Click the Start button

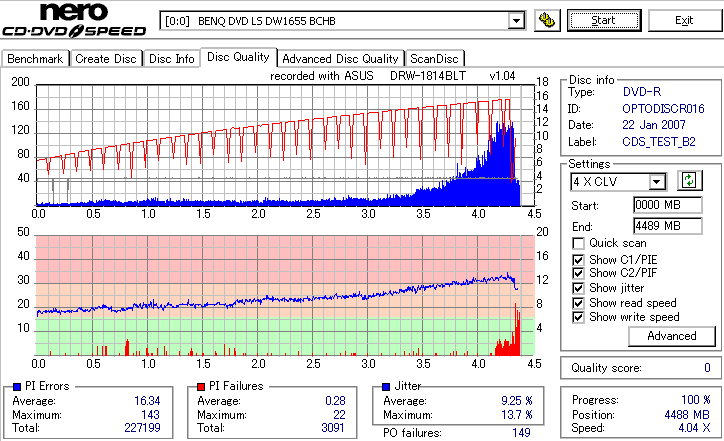click(x=604, y=20)
